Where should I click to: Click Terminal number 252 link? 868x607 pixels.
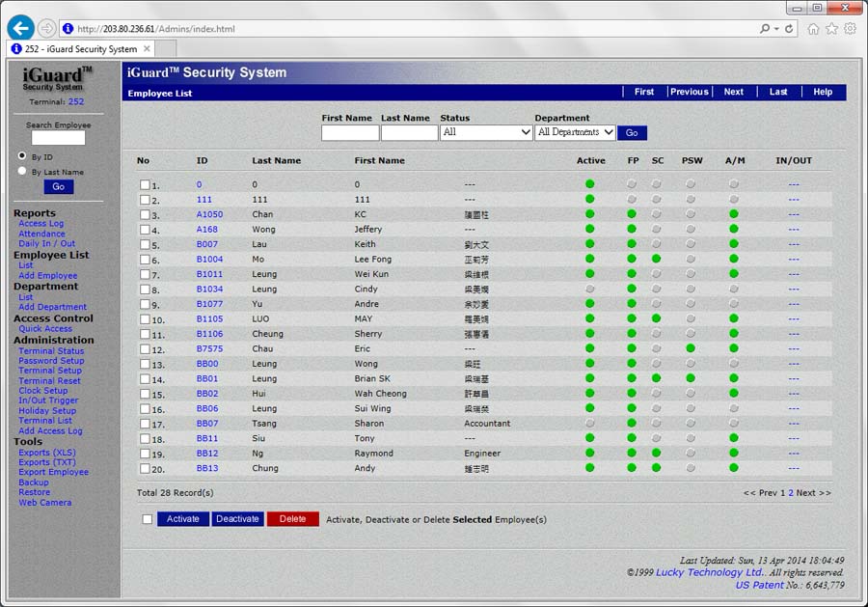point(76,102)
